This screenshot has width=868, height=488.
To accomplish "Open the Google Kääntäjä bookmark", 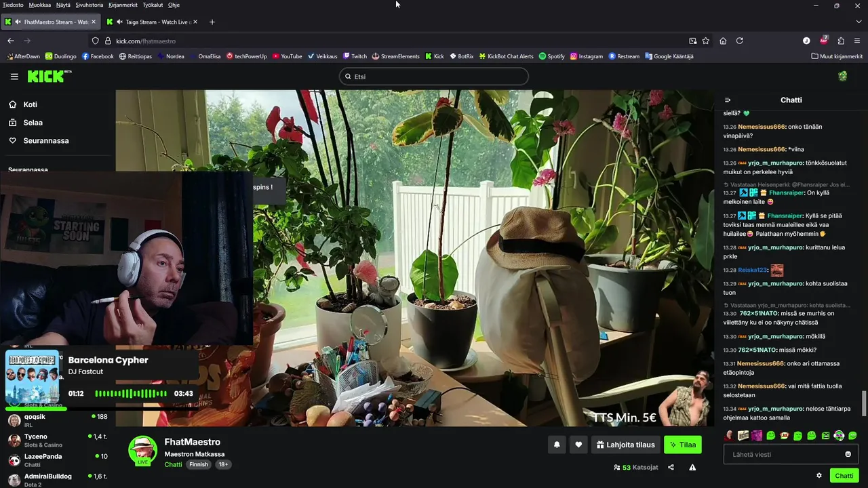I will click(x=669, y=56).
